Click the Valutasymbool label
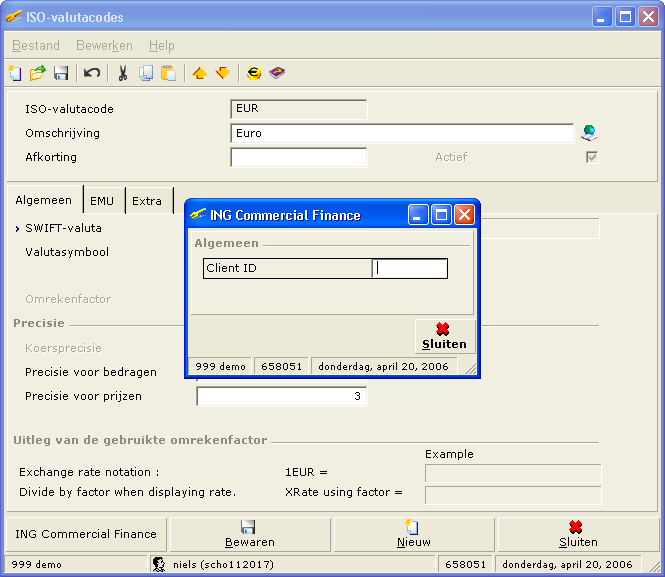Viewport: 665px width, 577px height. tap(67, 252)
